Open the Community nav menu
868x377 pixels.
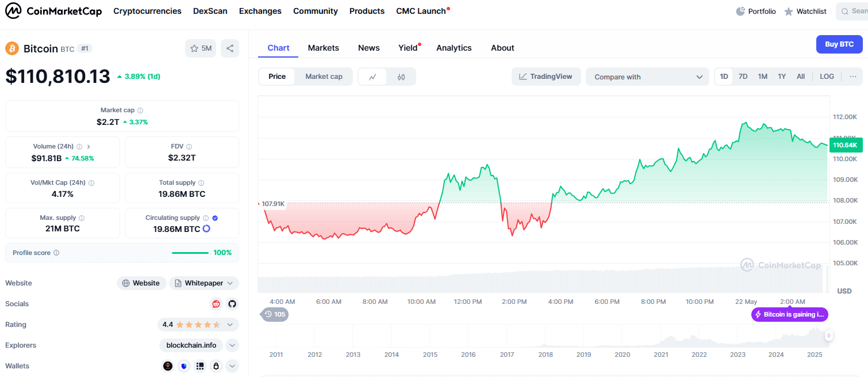tap(316, 11)
